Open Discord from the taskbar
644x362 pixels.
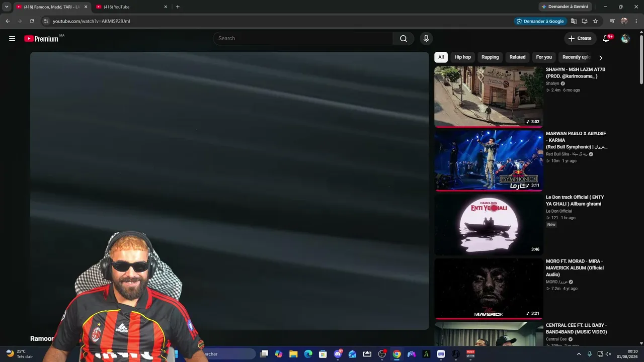click(338, 354)
